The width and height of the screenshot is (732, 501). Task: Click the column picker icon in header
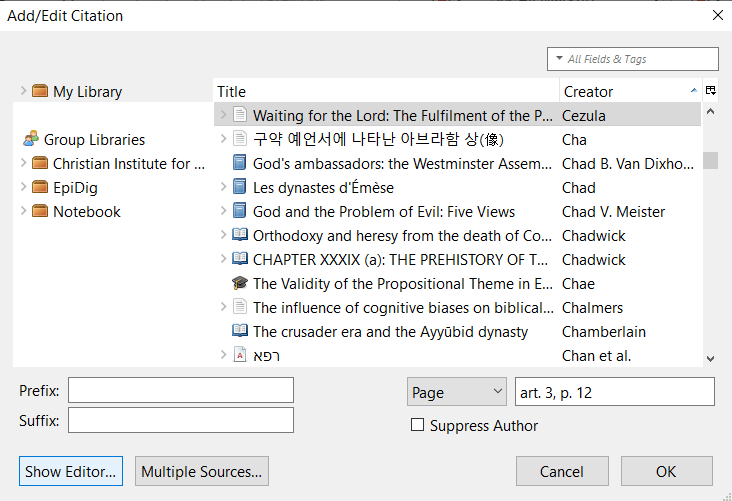[711, 91]
